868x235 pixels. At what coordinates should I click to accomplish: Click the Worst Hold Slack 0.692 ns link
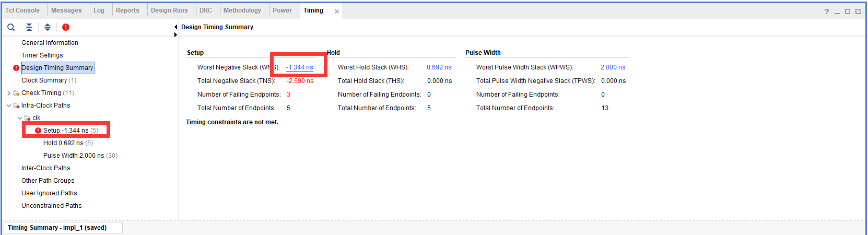[439, 67]
